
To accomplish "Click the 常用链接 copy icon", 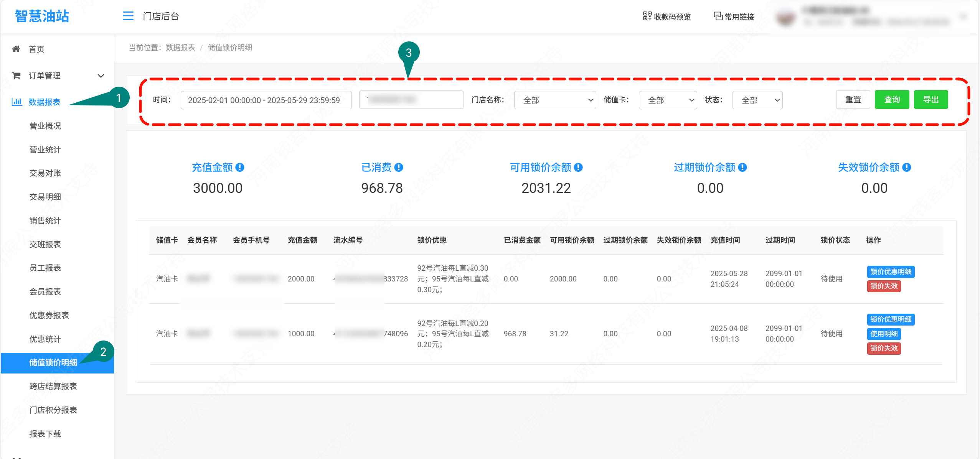I will coord(718,16).
